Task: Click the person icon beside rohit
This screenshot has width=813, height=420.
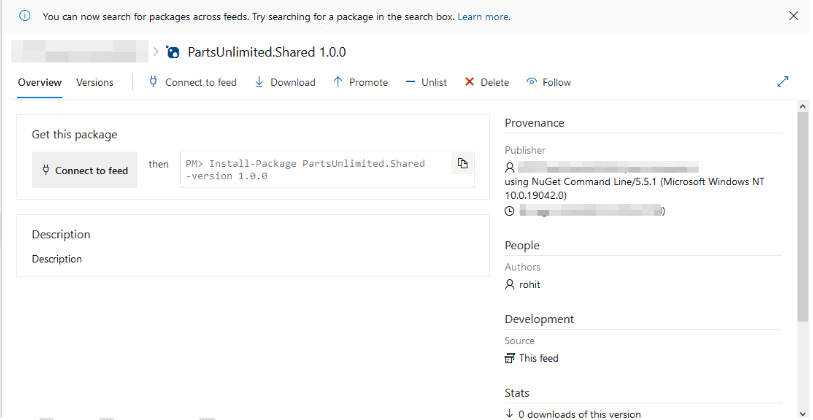Action: [510, 285]
